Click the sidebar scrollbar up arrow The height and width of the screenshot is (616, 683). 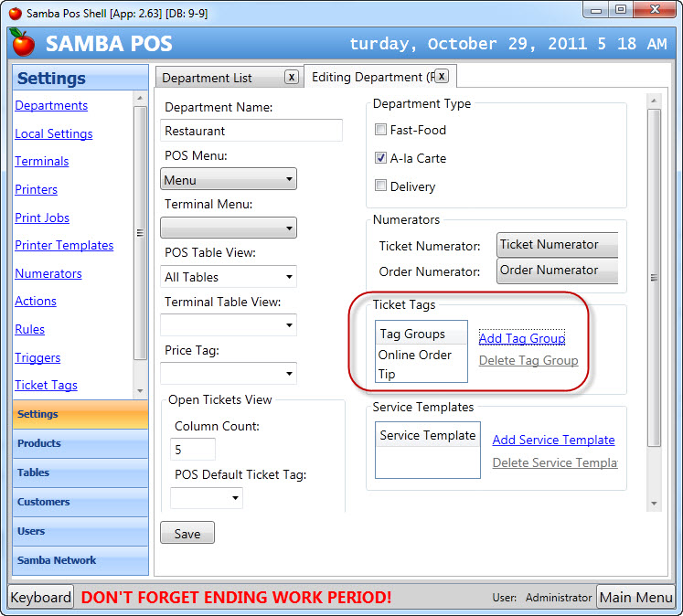(x=140, y=98)
